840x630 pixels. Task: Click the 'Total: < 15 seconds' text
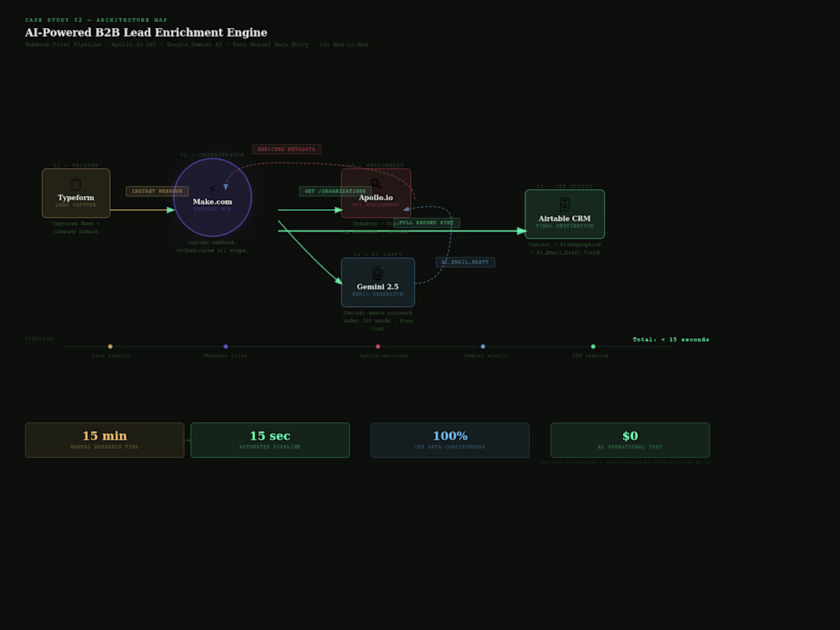pos(670,340)
